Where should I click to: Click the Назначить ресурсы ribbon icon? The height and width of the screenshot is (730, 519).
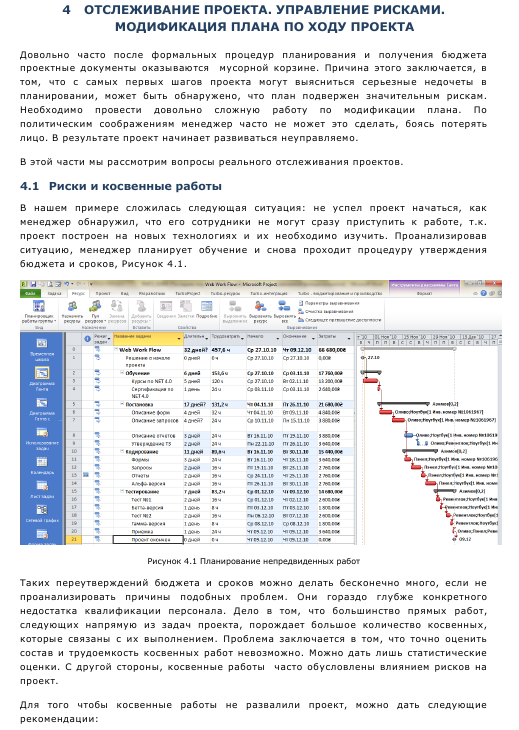point(72,306)
